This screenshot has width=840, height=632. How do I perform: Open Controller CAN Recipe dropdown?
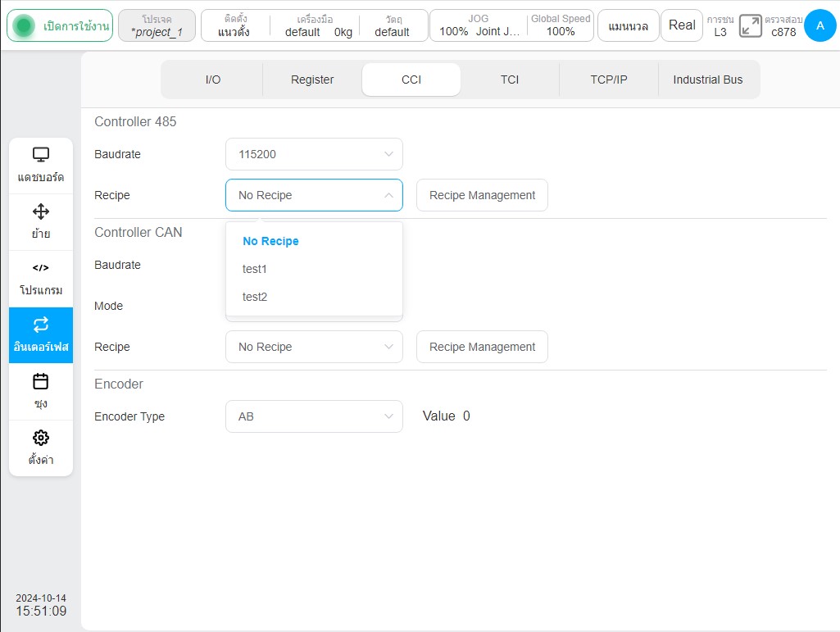click(314, 347)
